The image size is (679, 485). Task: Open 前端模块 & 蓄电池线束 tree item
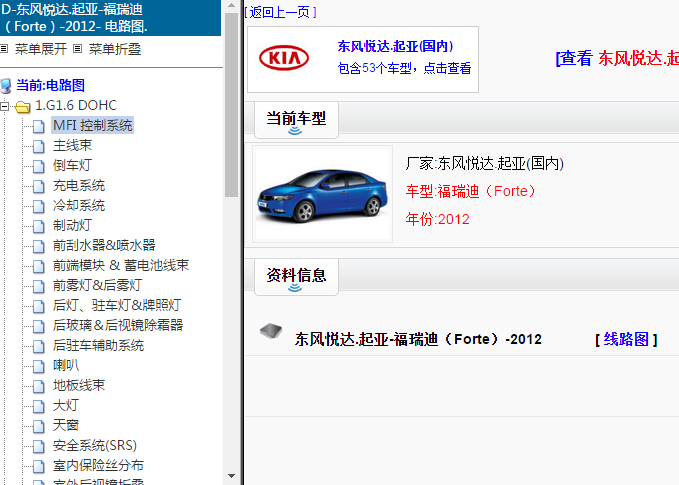tap(121, 265)
